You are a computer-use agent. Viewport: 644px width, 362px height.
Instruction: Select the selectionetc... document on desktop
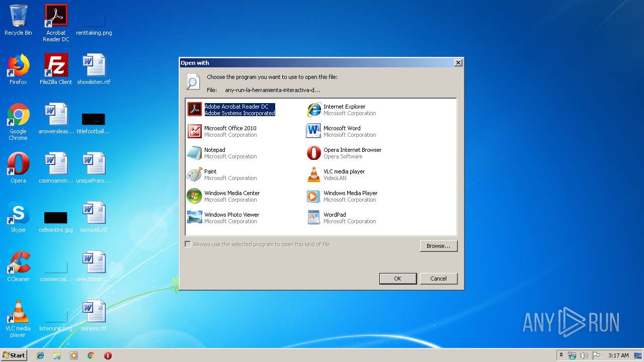(x=94, y=266)
